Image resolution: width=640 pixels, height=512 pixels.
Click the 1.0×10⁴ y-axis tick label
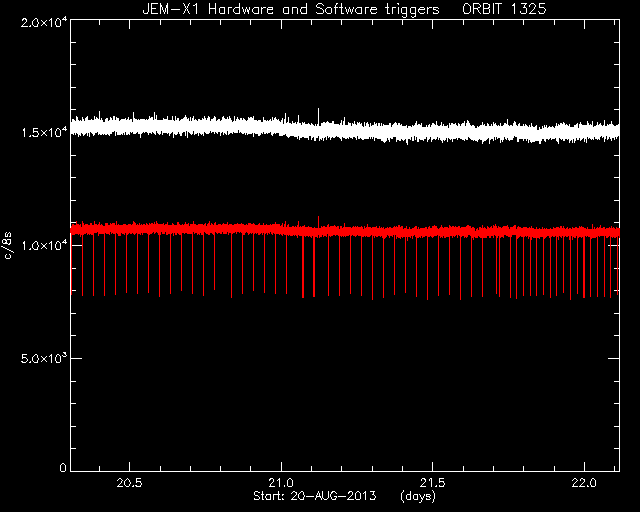click(44, 245)
